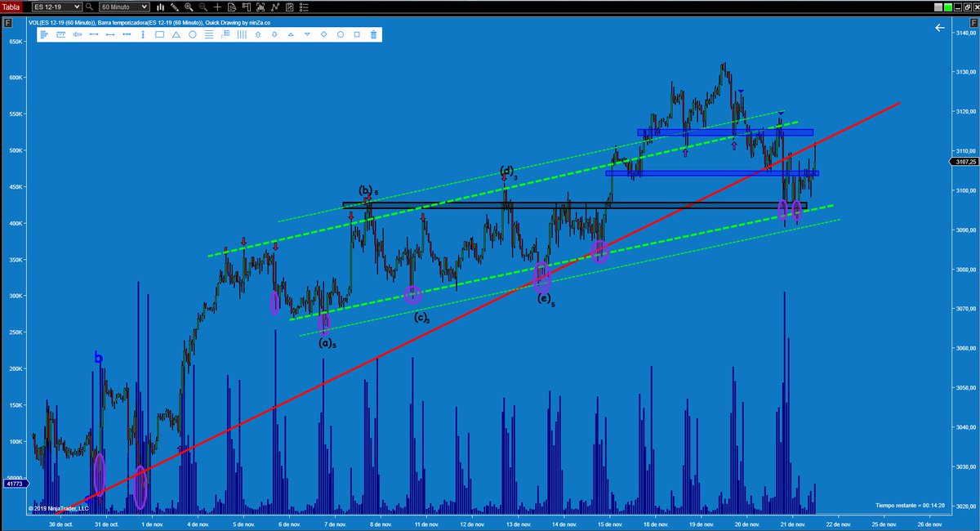This screenshot has width=980, height=531.
Task: Select diamond marker tool
Action: click(323, 34)
